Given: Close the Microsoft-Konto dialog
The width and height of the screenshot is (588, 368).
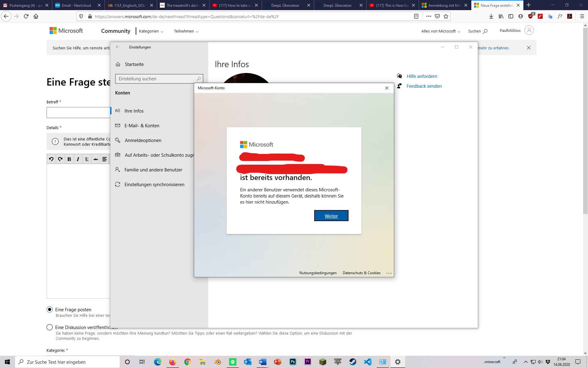Looking at the screenshot, I should (x=387, y=88).
